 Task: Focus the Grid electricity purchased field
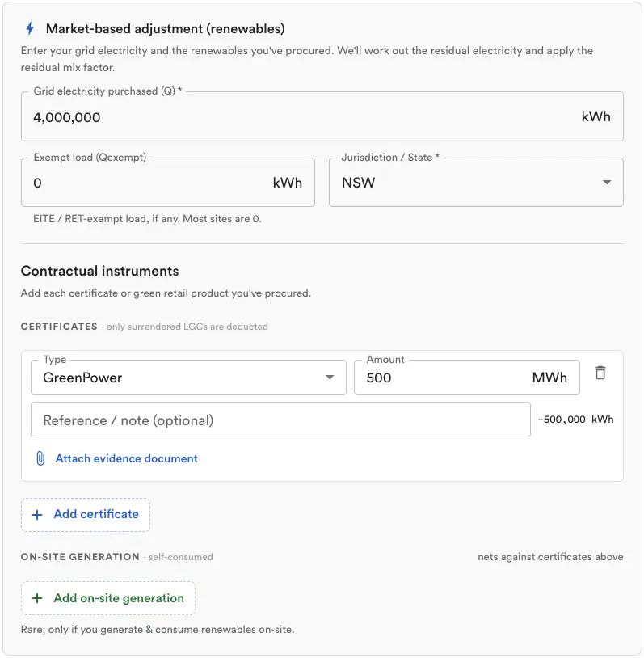pos(322,116)
